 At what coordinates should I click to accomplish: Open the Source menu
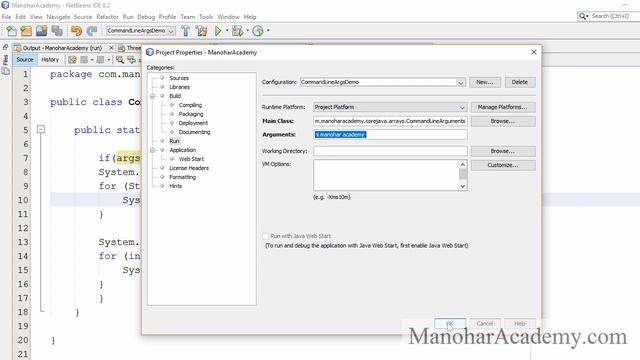point(83,17)
